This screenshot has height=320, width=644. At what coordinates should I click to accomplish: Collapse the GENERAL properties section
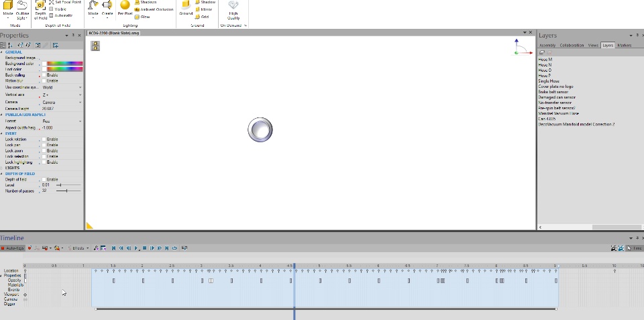(1, 52)
